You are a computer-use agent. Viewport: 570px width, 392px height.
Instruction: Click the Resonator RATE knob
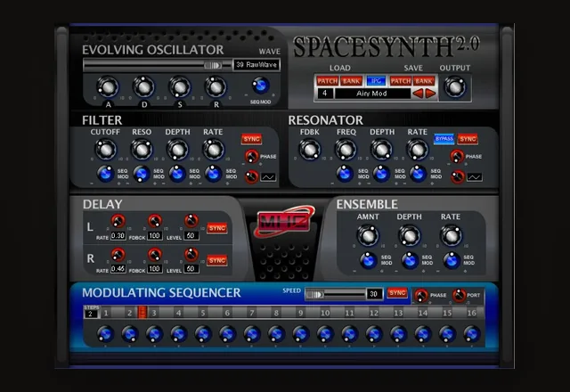coord(418,150)
